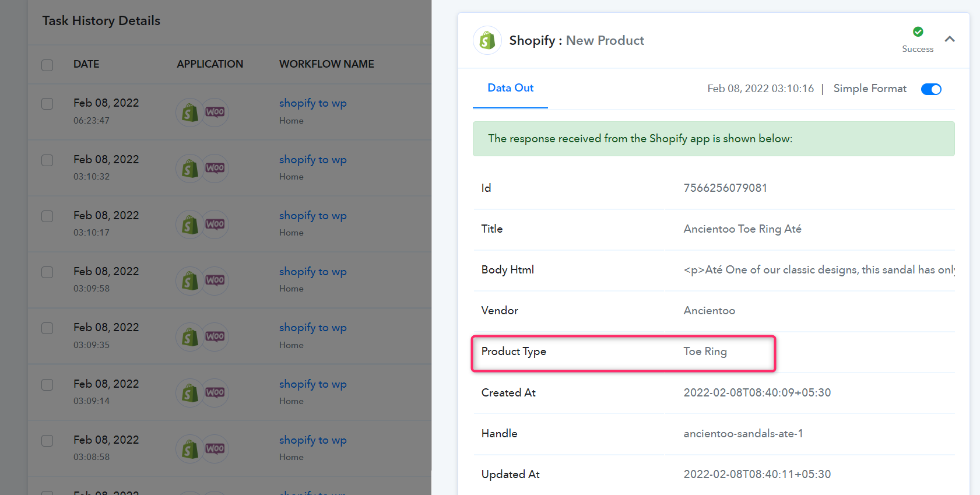Screen dimensions: 980x495
Task: Open the Data Out tab
Action: tap(510, 88)
